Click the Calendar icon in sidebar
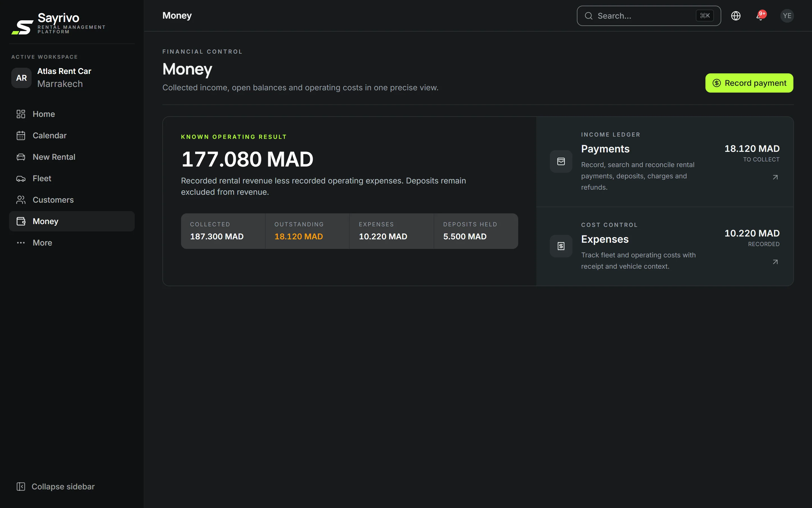The image size is (812, 508). click(x=21, y=136)
